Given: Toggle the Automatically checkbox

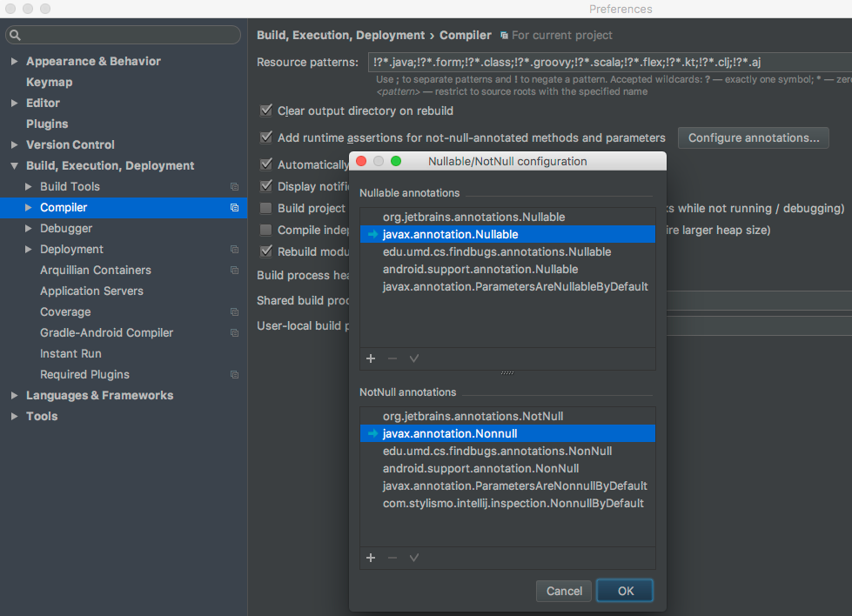Looking at the screenshot, I should (266, 164).
